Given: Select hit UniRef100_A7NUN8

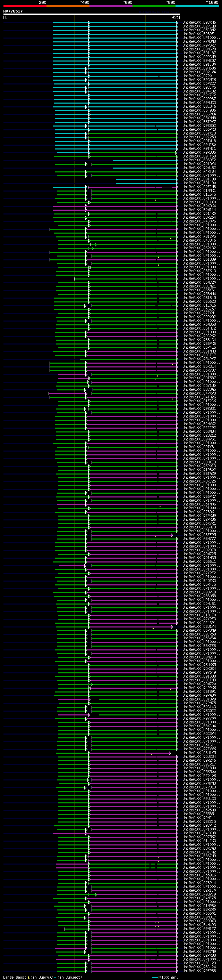Looking at the screenshot, I should [199, 41].
